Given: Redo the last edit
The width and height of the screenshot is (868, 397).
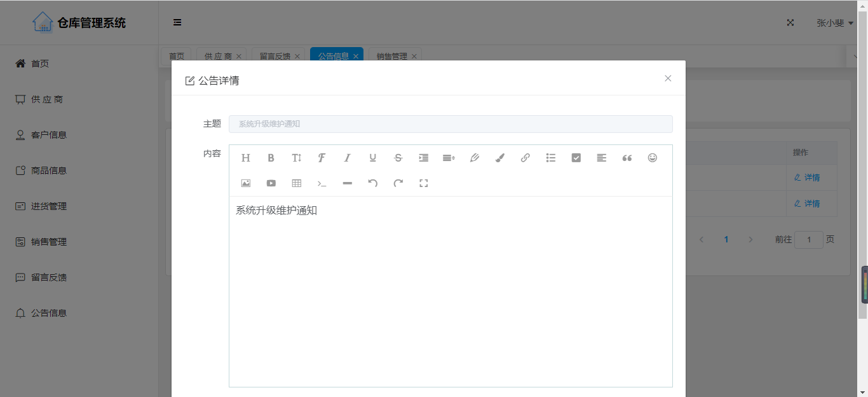Looking at the screenshot, I should click(398, 183).
